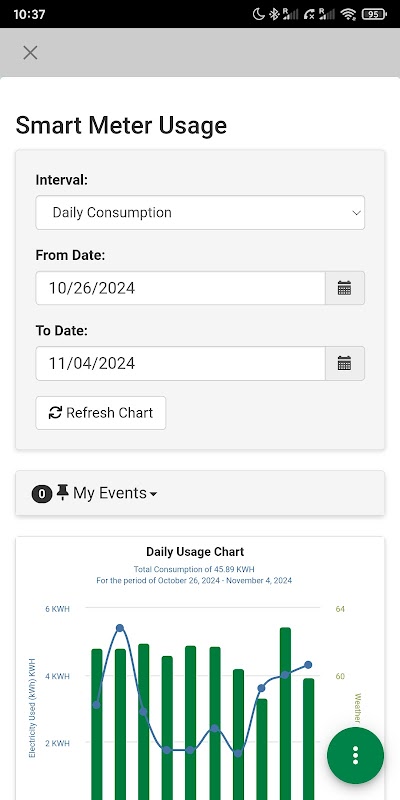400x800 pixels.
Task: Close the Smart Meter Usage page
Action: (x=30, y=53)
